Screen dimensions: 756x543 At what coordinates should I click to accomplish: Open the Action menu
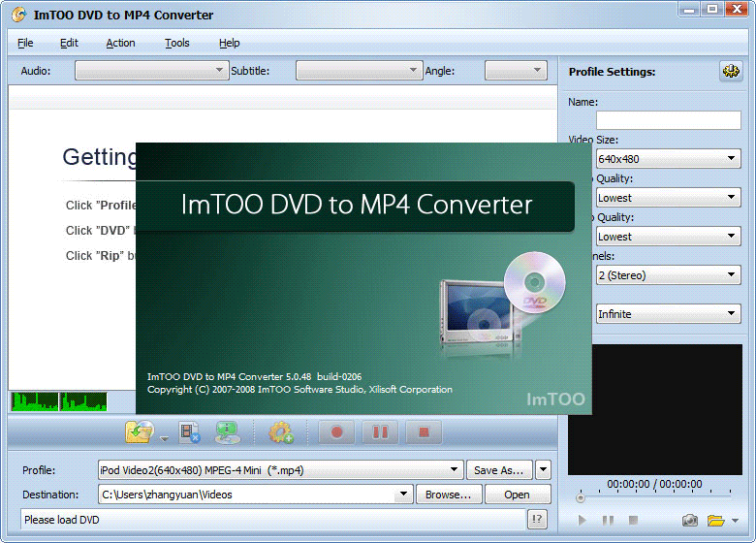click(120, 43)
